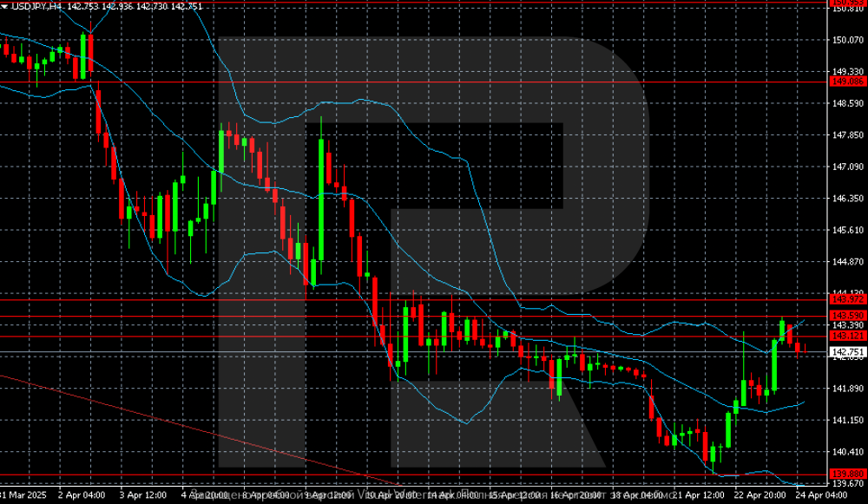Click the 24 Apr 04:00 time label
Image resolution: width=868 pixels, height=504 pixels.
tap(822, 495)
